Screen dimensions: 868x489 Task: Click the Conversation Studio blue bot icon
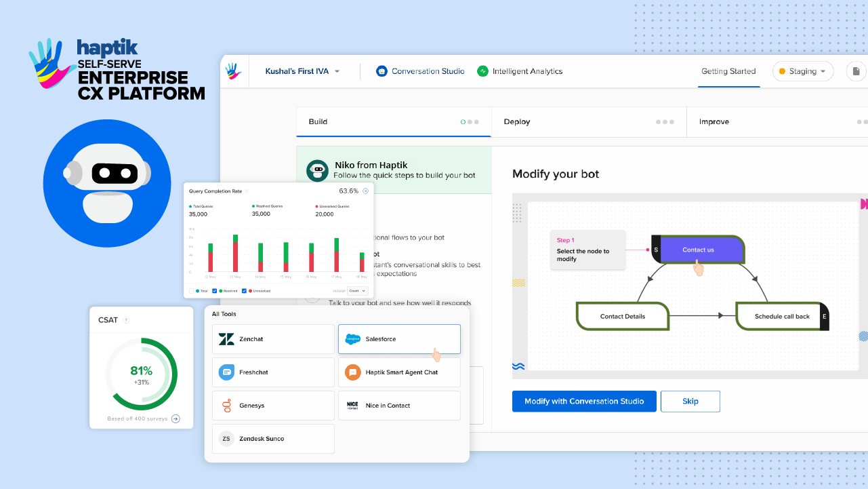click(382, 71)
